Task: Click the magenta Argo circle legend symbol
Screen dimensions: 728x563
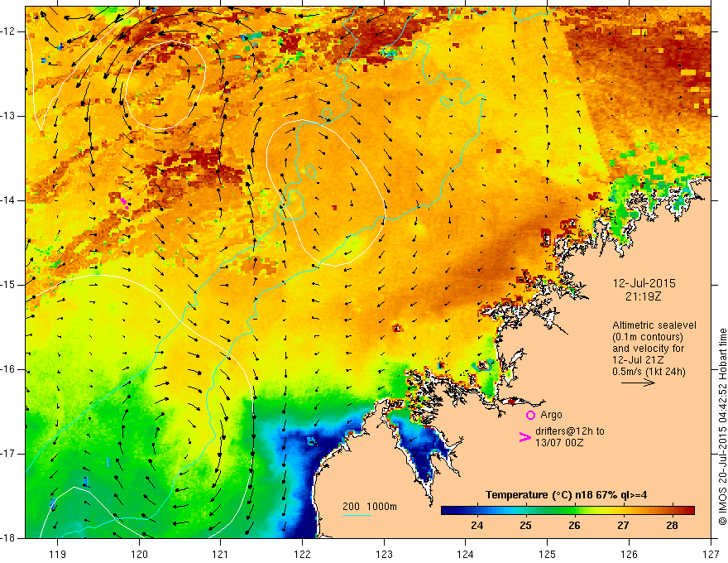Action: (x=530, y=415)
